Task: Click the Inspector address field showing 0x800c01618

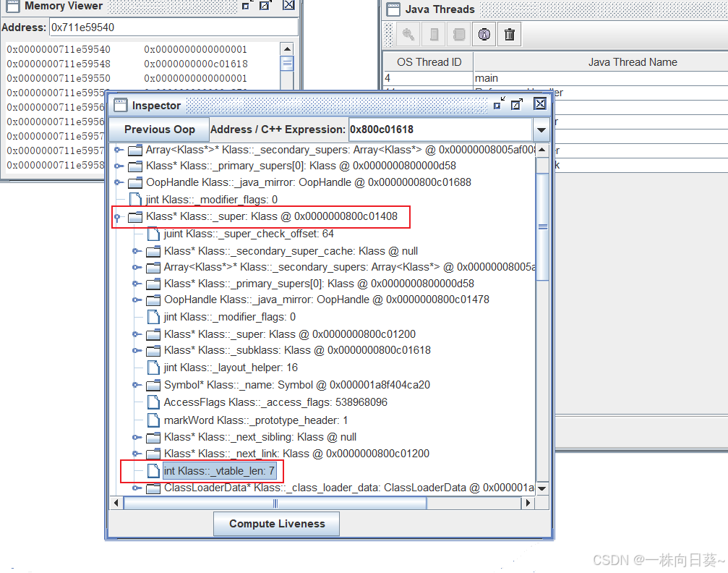Action: (x=440, y=130)
